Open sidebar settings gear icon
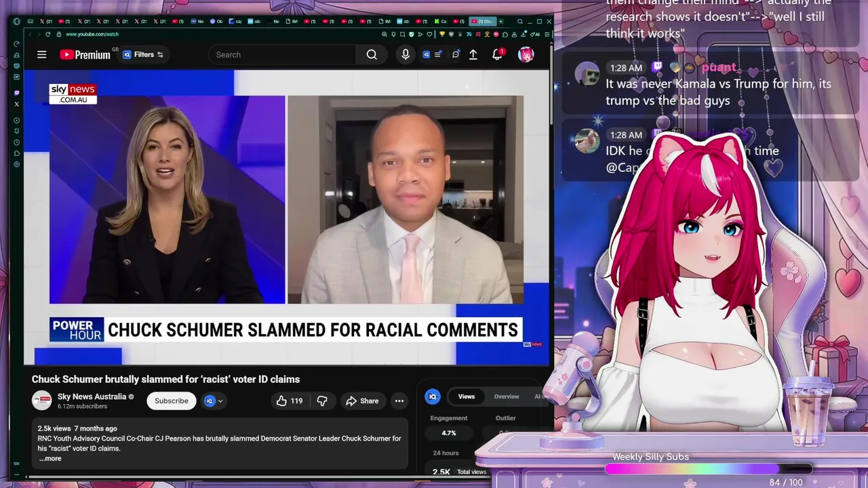The height and width of the screenshot is (488, 868). 17,164
